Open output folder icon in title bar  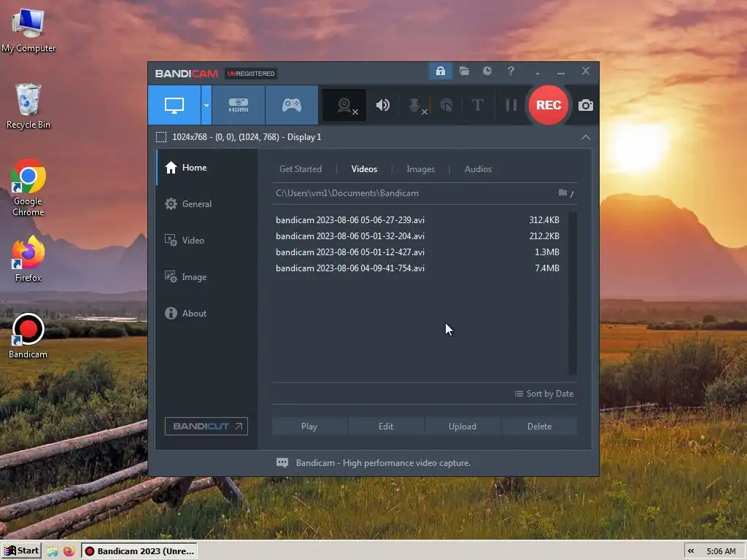tap(464, 71)
